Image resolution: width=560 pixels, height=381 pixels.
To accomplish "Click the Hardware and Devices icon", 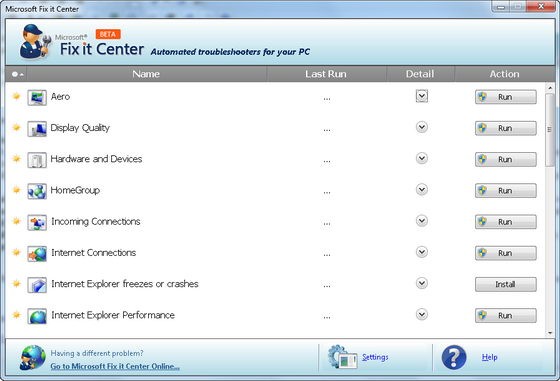I will 37,160.
